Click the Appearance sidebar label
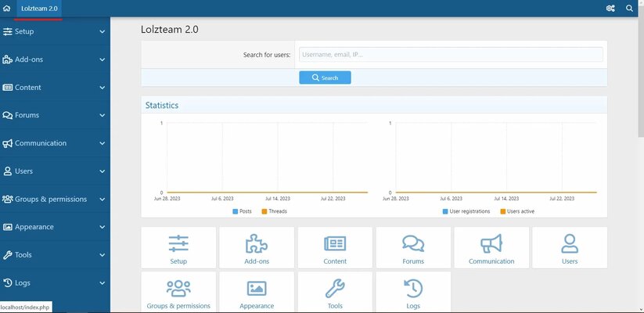The image size is (644, 313). point(34,227)
